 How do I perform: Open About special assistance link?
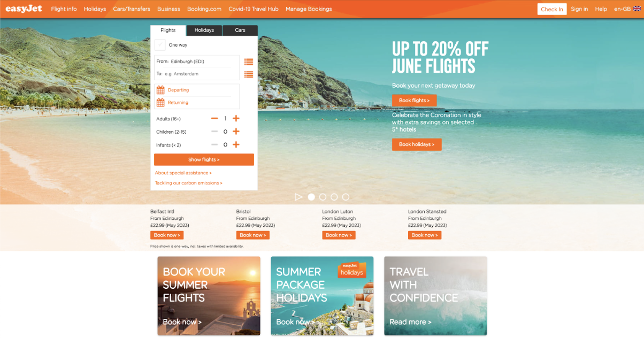pyautogui.click(x=183, y=173)
